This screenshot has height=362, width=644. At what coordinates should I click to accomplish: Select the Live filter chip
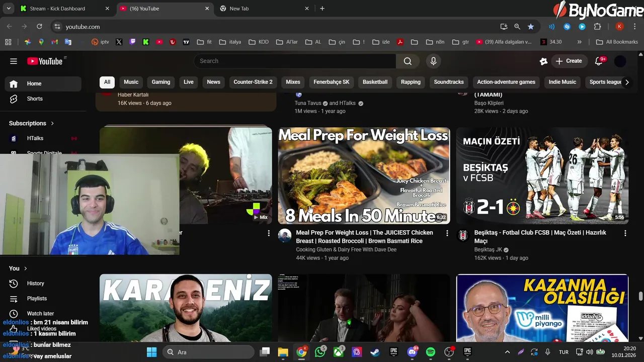[189, 82]
